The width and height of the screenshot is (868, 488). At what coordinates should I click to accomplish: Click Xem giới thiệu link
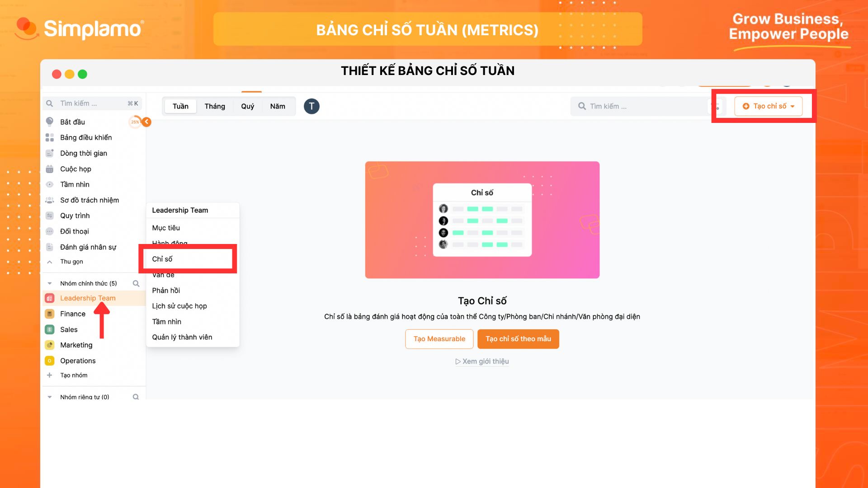tap(481, 361)
